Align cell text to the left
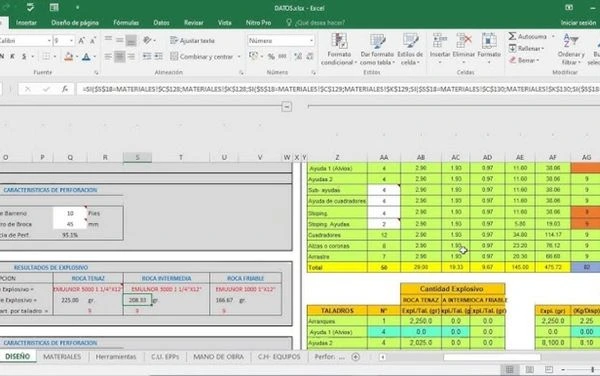Viewport: 600px width, 376px height. point(108,57)
